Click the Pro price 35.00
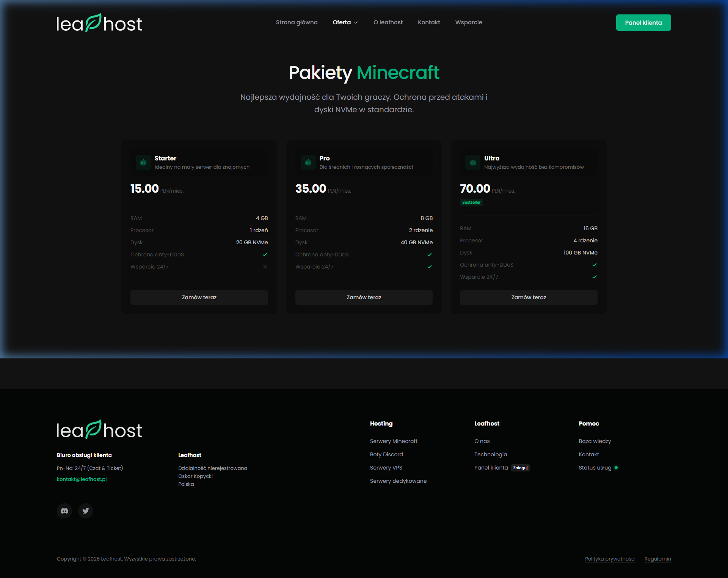 click(x=311, y=188)
